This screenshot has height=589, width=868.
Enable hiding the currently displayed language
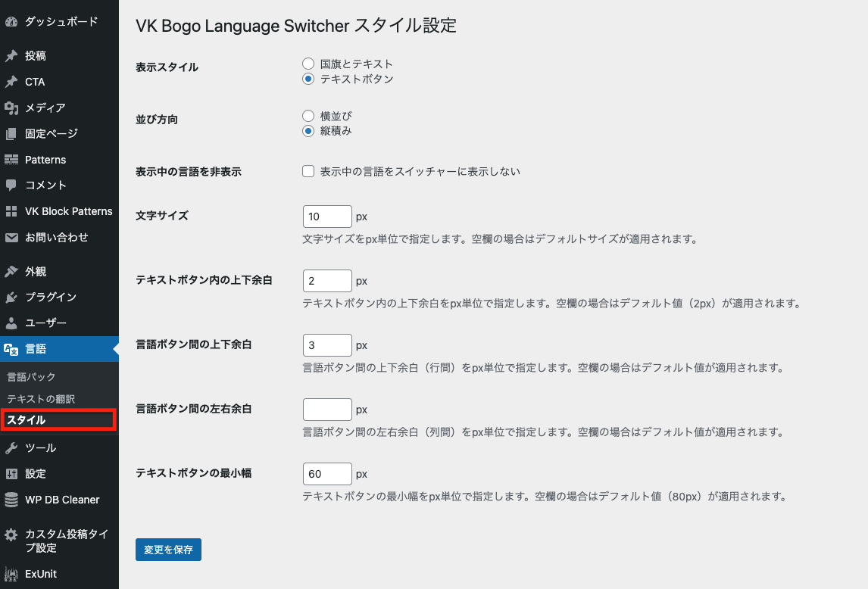[308, 171]
